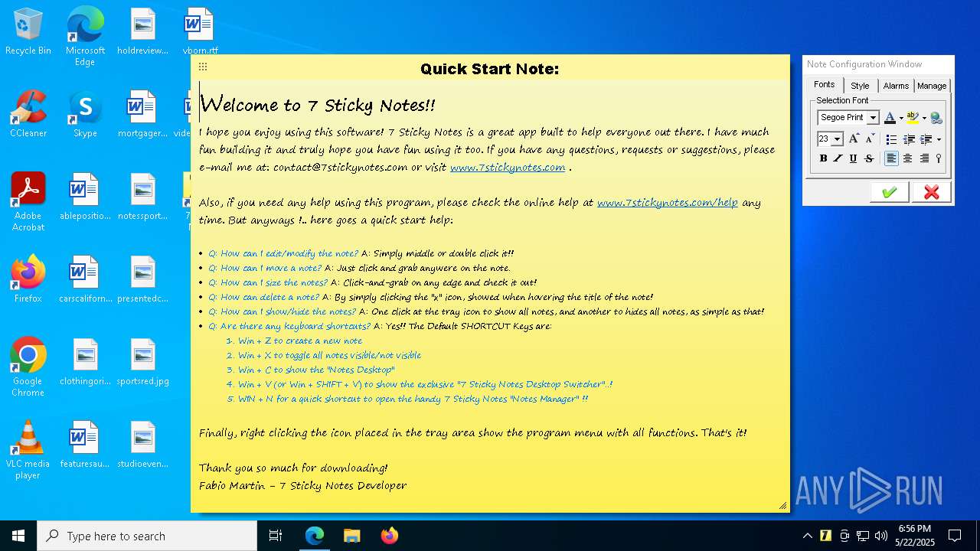Toggle italic formatting

click(x=838, y=158)
